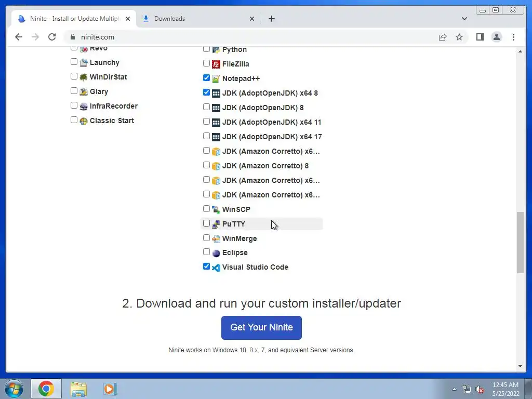Image resolution: width=532 pixels, height=399 pixels.
Task: Go back with the back arrow
Action: pyautogui.click(x=19, y=37)
